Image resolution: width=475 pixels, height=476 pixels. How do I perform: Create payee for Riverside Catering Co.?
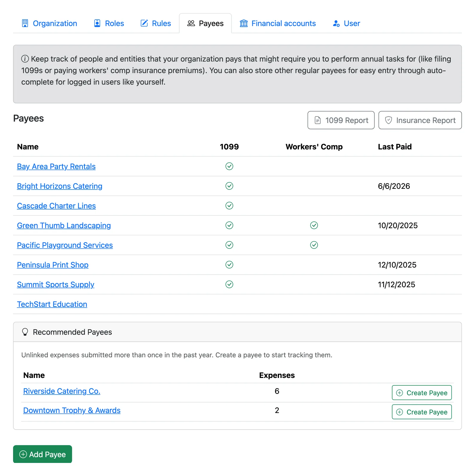(x=422, y=393)
